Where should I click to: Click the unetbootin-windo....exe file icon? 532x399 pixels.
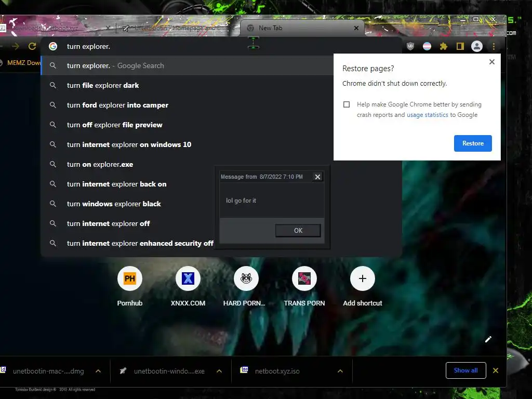[123, 371]
